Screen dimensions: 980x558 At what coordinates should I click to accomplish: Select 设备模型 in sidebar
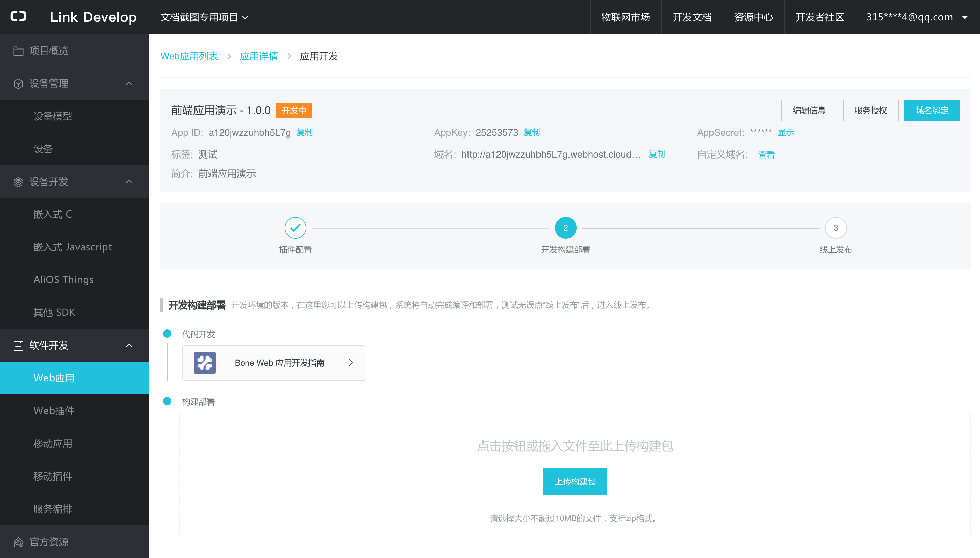click(75, 116)
